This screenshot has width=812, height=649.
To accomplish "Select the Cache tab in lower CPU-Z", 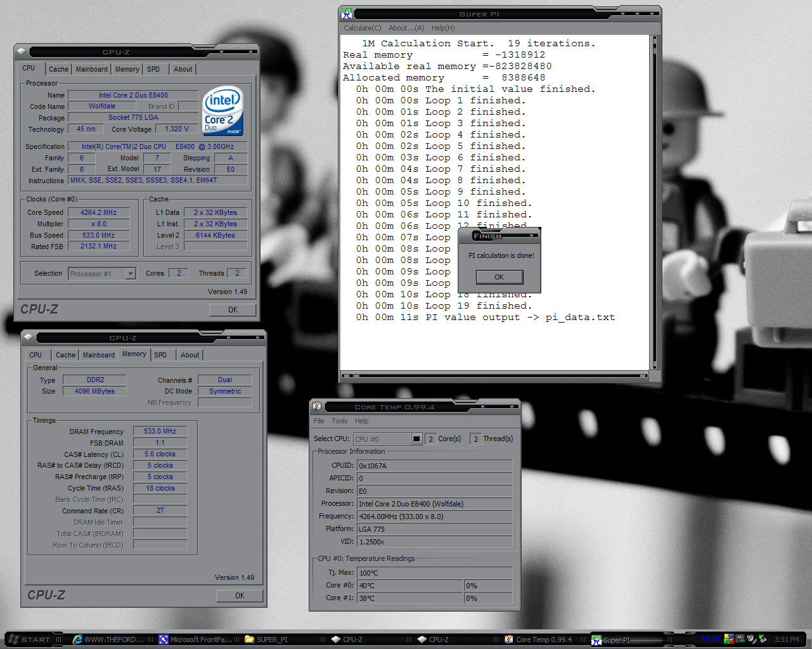I will pyautogui.click(x=66, y=355).
